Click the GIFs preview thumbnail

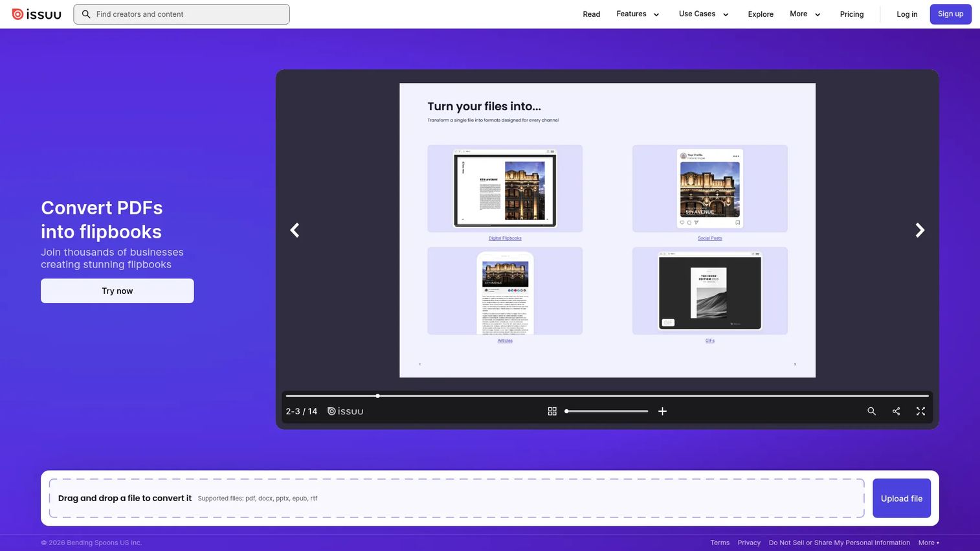click(710, 291)
